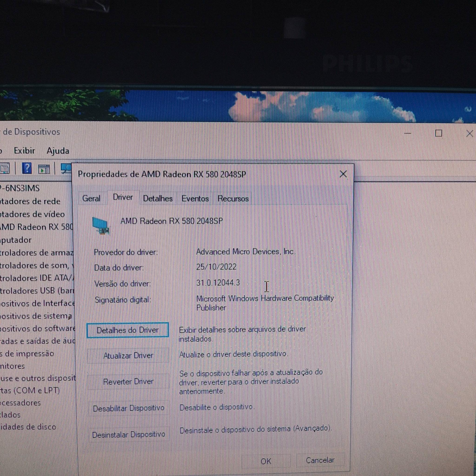
Task: Click the Desinstalar Dispositivo button
Action: tap(129, 434)
